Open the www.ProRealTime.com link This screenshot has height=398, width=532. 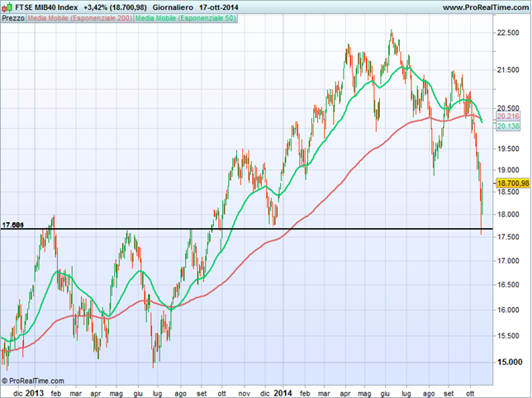click(485, 7)
